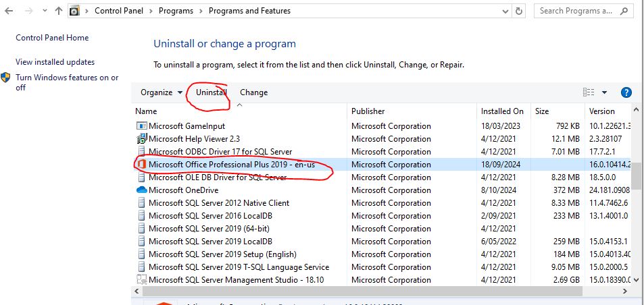Select Control Panel in breadcrumb path
The height and width of the screenshot is (305, 644).
click(x=119, y=11)
